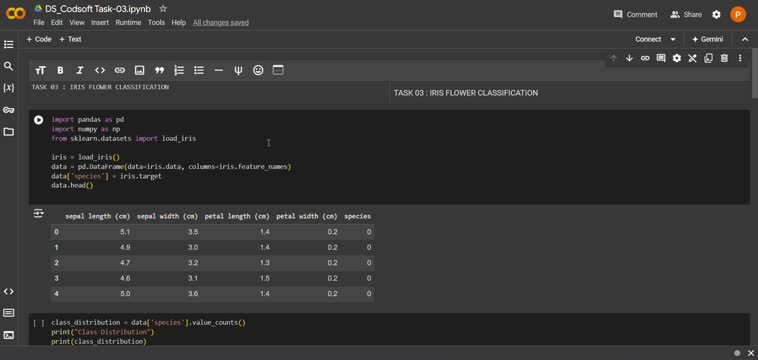Image resolution: width=758 pixels, height=360 pixels.
Task: Apply italic formatting to text
Action: (80, 71)
